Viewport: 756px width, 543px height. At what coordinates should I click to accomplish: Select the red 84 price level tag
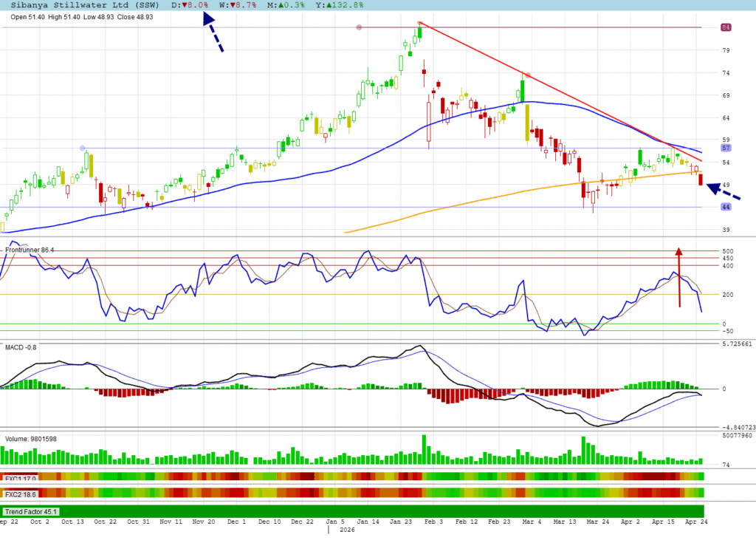click(726, 27)
